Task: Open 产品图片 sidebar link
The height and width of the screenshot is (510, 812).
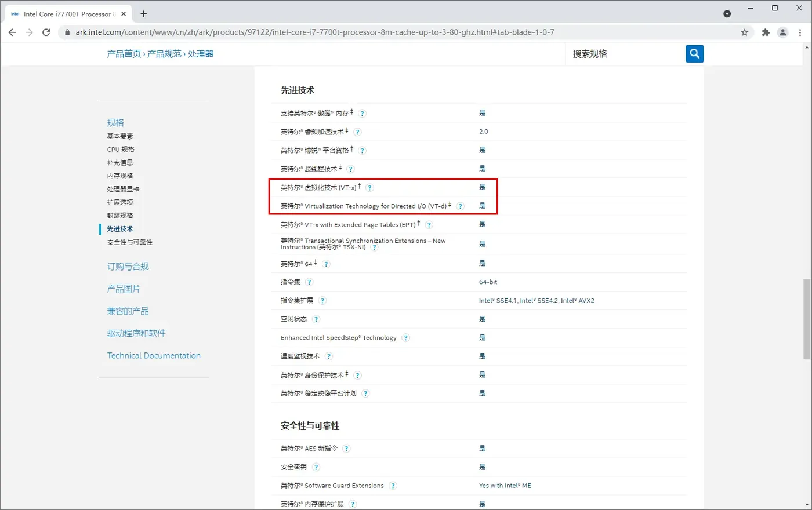Action: [x=124, y=289]
